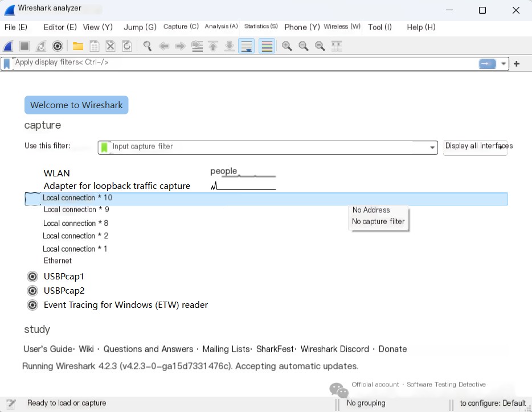This screenshot has width=532, height=412.
Task: Go to the first packet icon
Action: coord(213,46)
